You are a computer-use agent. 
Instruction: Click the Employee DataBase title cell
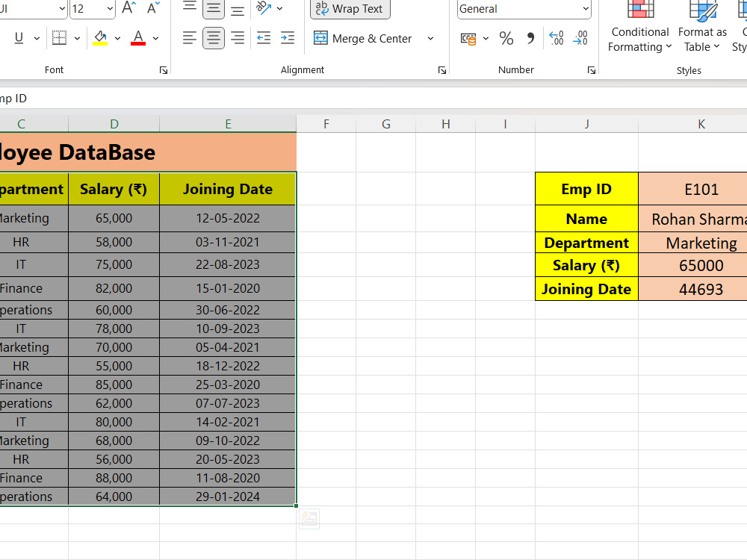(148, 152)
